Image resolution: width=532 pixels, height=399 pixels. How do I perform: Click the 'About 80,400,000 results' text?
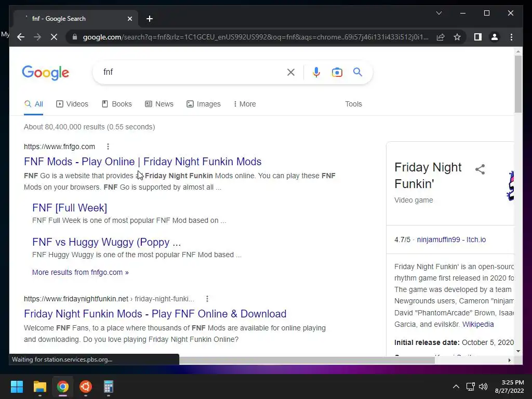(89, 127)
